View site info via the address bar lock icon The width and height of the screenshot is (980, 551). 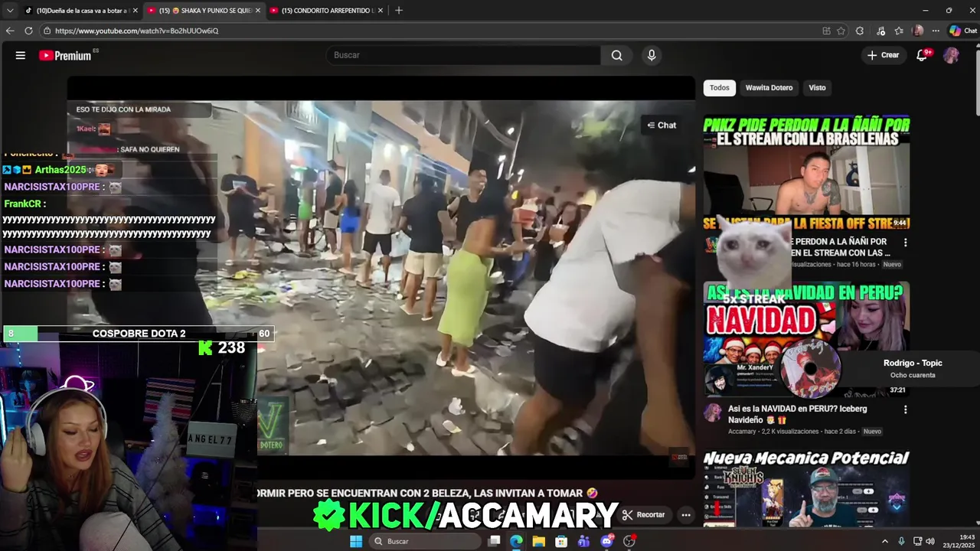(47, 31)
